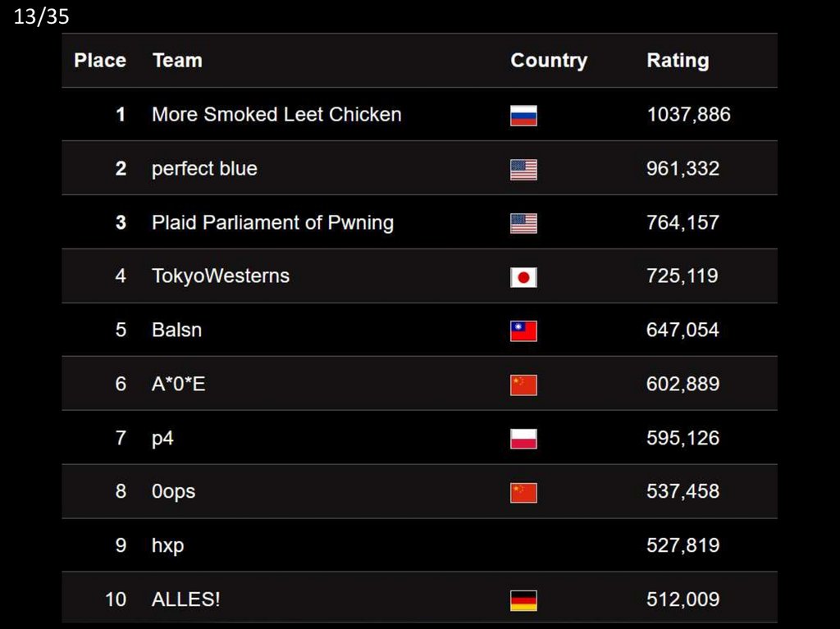The height and width of the screenshot is (629, 840).
Task: Click the 13/35 slide counter
Action: click(x=41, y=16)
